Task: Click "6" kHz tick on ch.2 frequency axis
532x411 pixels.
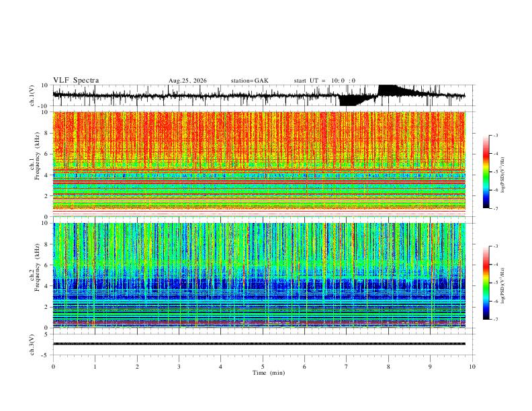Action: click(x=46, y=265)
